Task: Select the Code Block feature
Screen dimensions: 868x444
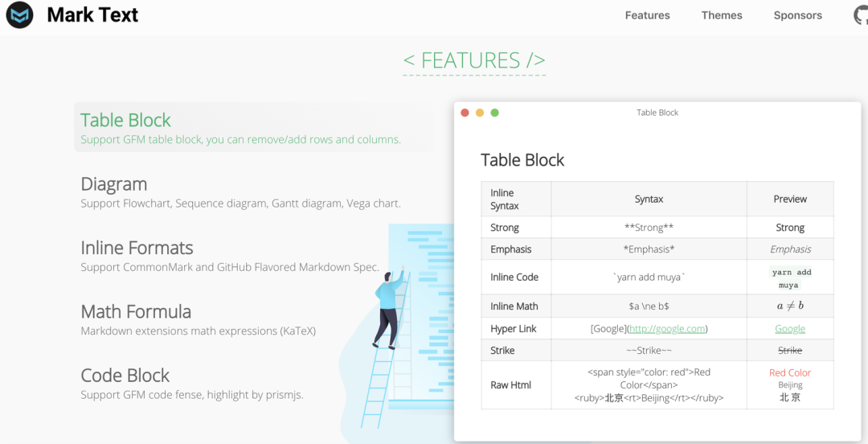Action: [x=125, y=376]
